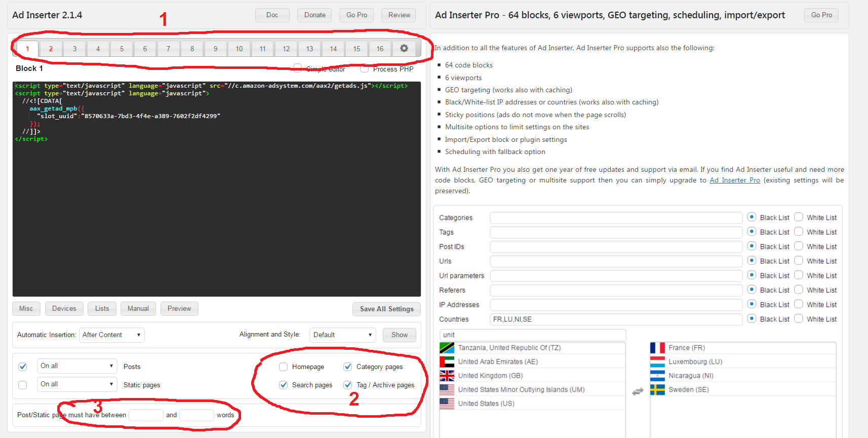Click the Donate button
The image size is (868, 438).
click(x=315, y=15)
